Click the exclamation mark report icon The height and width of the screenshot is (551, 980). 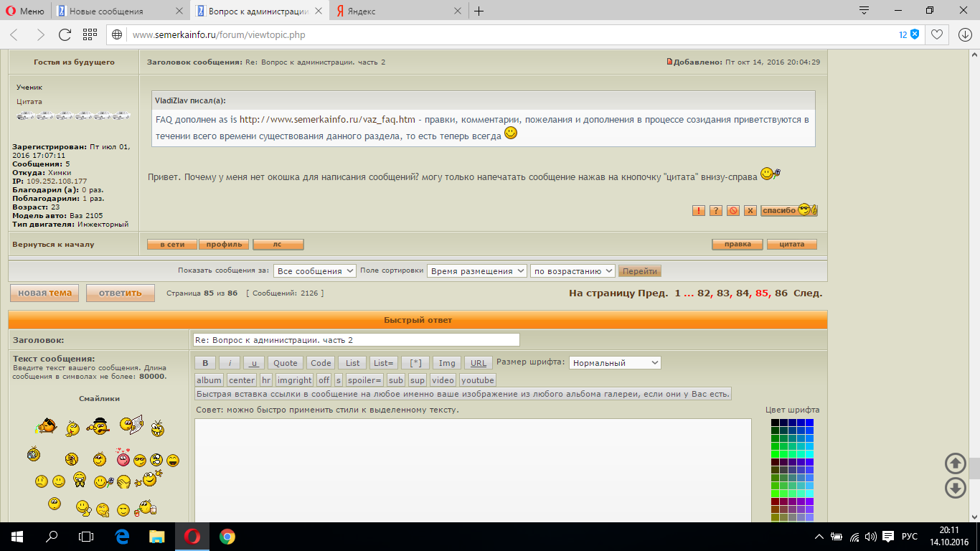tap(698, 210)
